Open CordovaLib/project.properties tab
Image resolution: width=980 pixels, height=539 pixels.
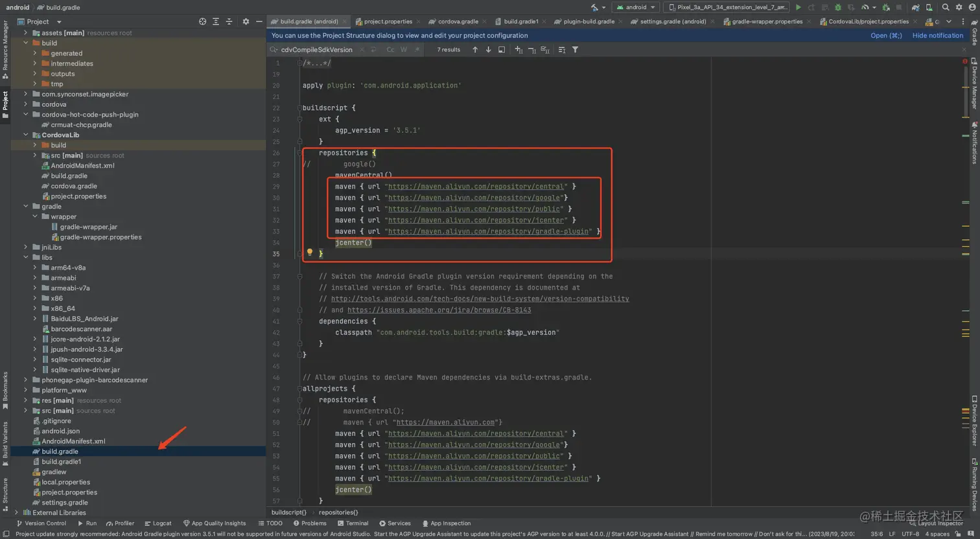868,21
